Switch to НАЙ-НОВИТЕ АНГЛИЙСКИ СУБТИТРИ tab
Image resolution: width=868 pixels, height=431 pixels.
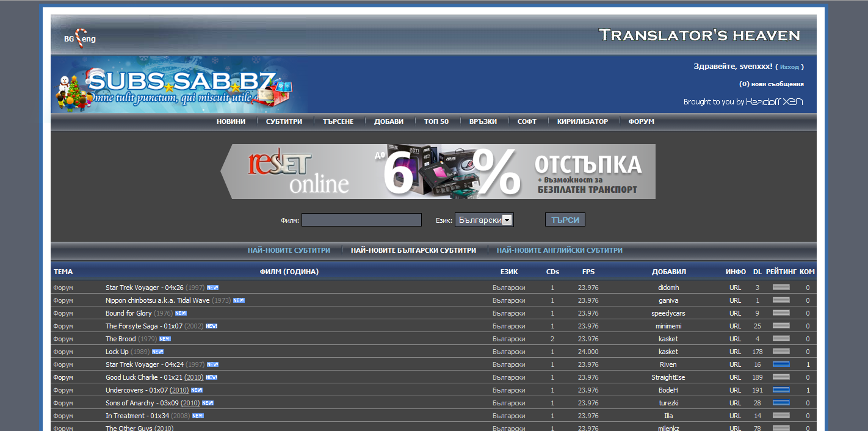(x=559, y=250)
